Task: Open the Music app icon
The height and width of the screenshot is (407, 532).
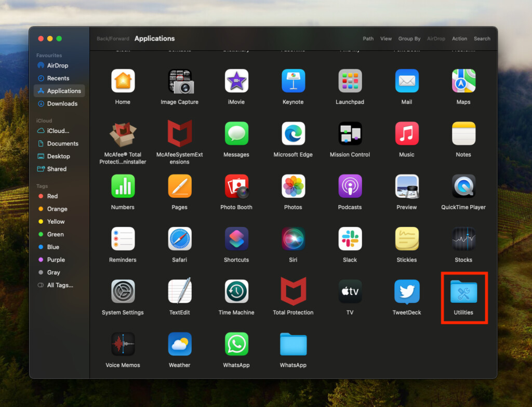Action: coord(407,133)
